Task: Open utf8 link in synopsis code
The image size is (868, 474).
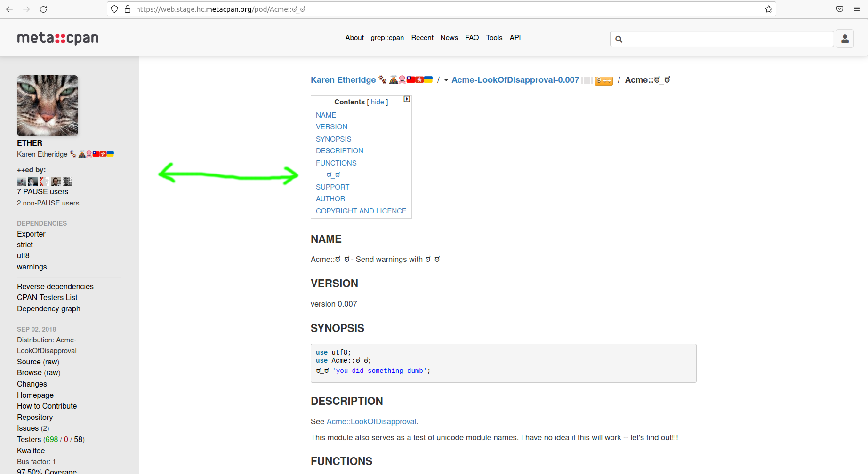Action: pyautogui.click(x=339, y=353)
